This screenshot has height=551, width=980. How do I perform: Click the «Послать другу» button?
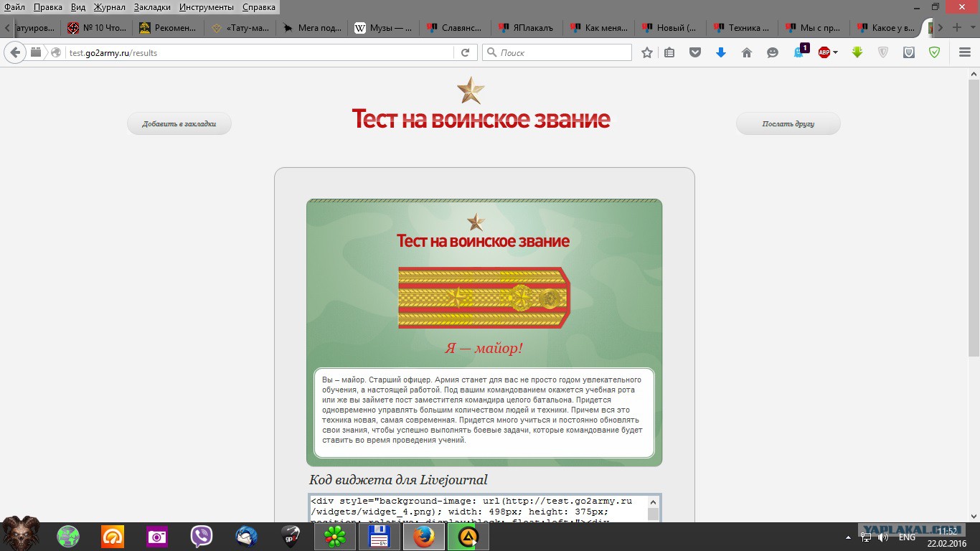(788, 123)
